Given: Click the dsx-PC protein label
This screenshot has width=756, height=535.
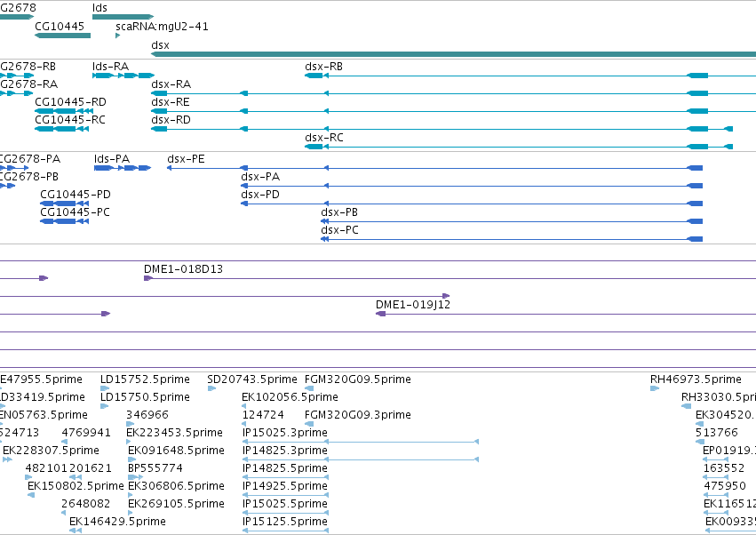Looking at the screenshot, I should [340, 230].
